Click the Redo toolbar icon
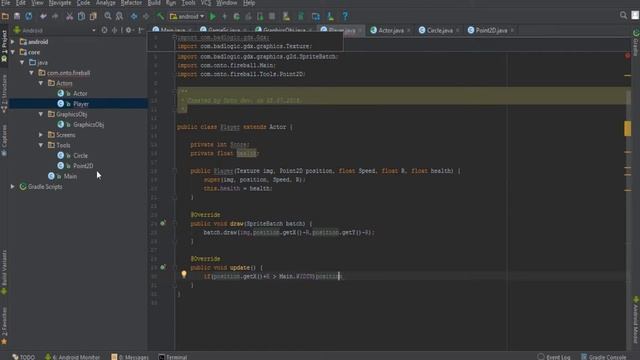The height and width of the screenshot is (360, 640). point(55,16)
